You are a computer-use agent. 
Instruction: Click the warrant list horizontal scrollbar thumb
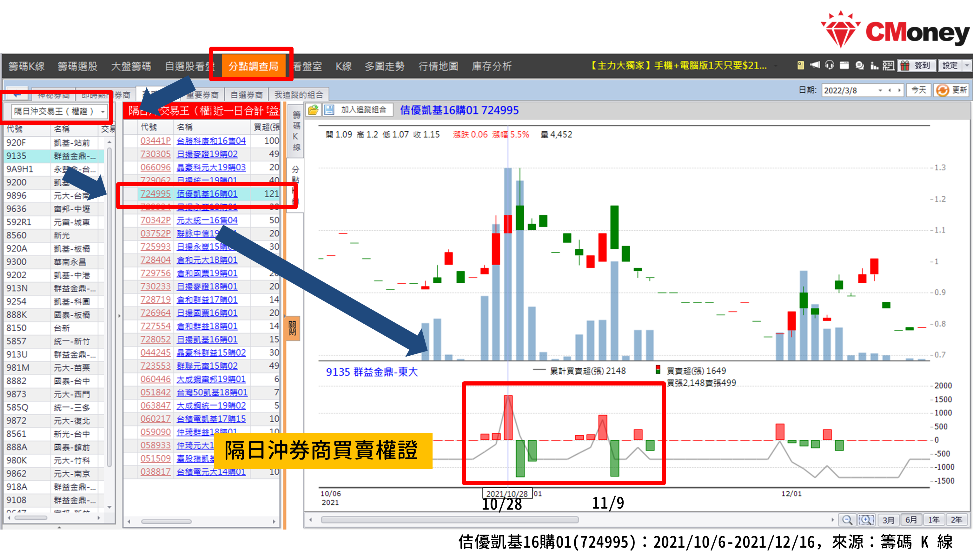(166, 522)
